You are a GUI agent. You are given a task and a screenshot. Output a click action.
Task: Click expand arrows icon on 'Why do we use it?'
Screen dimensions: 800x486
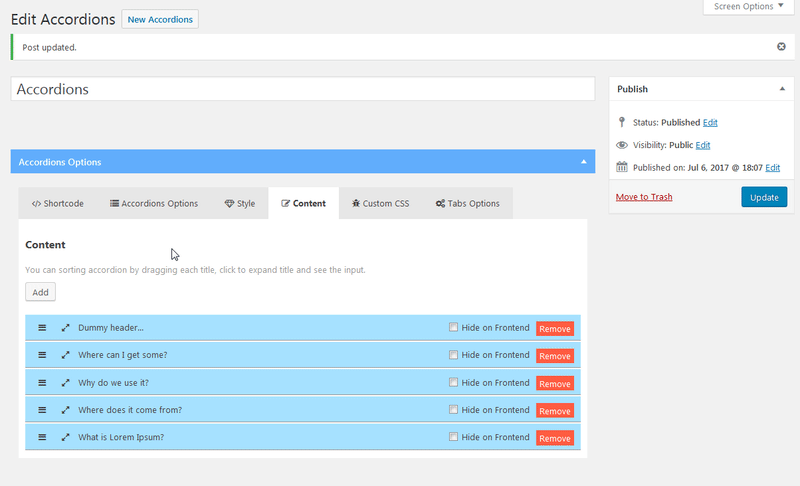65,382
